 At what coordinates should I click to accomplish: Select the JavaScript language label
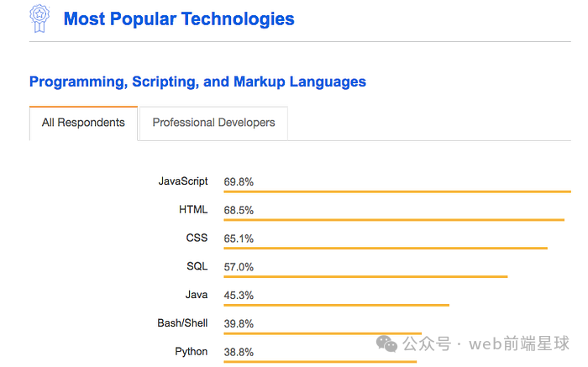[183, 181]
